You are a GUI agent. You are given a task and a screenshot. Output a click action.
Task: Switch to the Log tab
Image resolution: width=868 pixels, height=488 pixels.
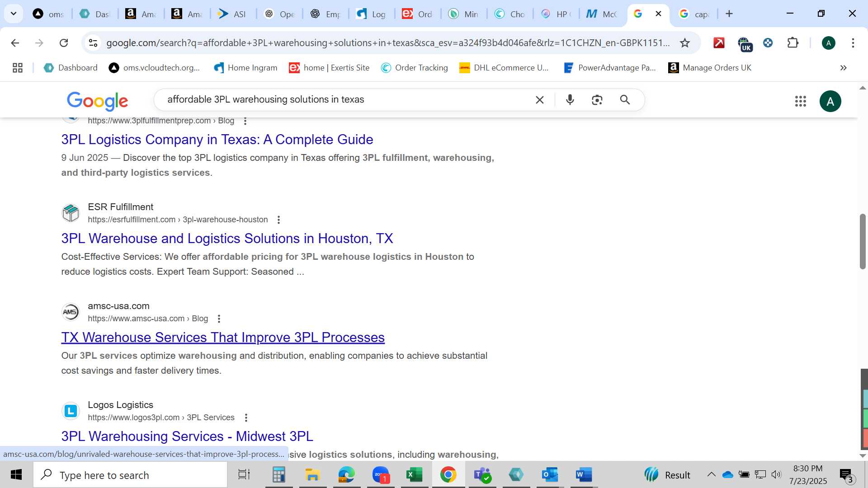[372, 14]
